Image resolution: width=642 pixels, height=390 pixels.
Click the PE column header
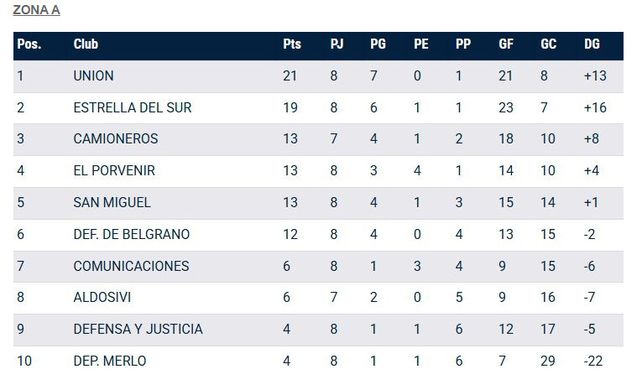(x=421, y=44)
